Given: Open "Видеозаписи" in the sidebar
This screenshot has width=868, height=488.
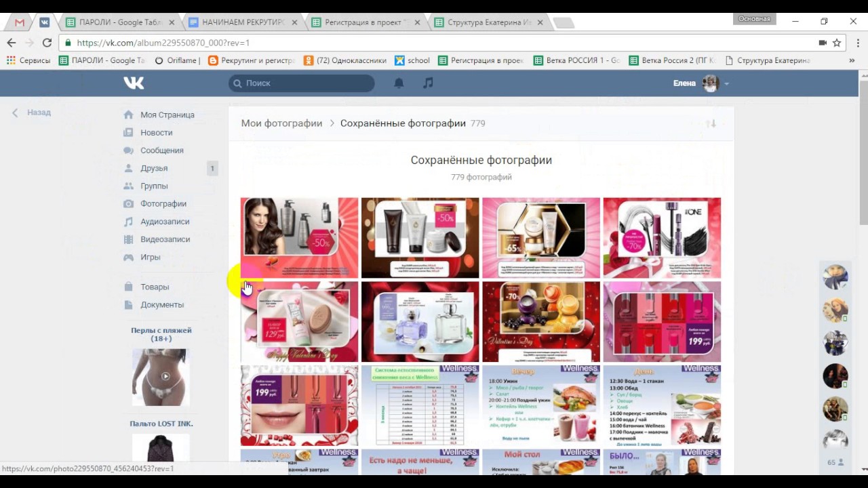Looking at the screenshot, I should click(x=165, y=239).
